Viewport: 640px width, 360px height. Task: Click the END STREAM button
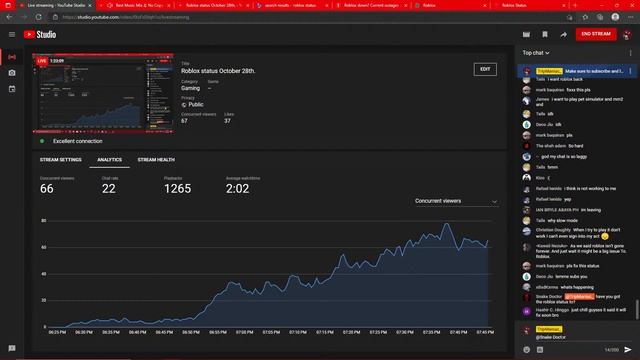(x=596, y=34)
